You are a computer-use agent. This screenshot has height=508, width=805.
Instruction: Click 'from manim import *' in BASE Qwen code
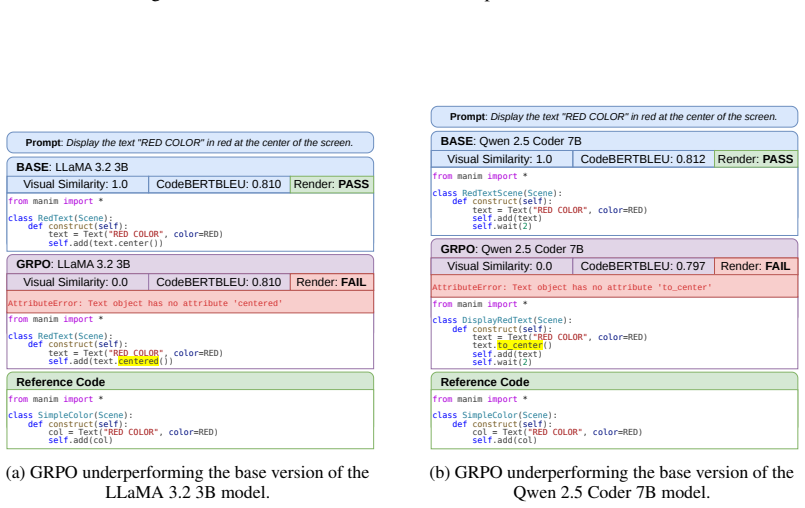tap(480, 176)
